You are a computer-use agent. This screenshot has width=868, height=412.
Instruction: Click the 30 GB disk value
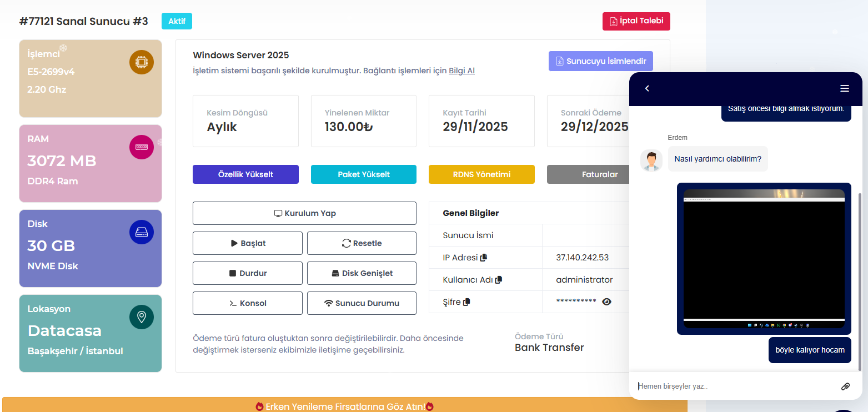[51, 246]
